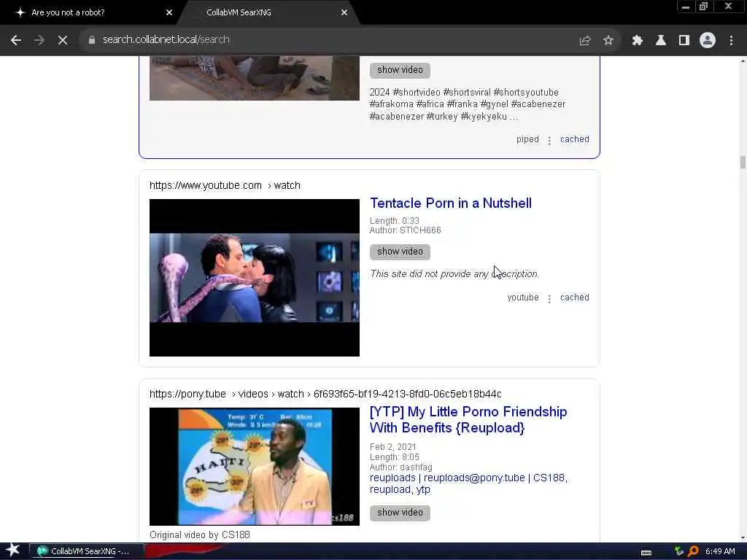Stop loading the page
This screenshot has width=747, height=560.
[x=63, y=41]
